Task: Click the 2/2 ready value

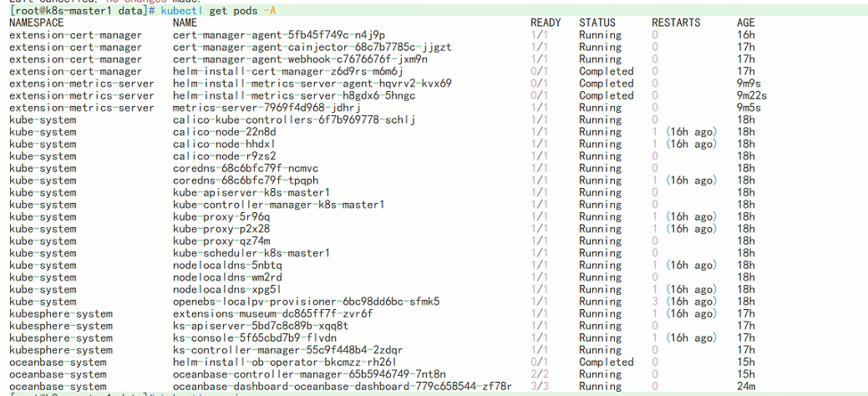Action: click(539, 374)
